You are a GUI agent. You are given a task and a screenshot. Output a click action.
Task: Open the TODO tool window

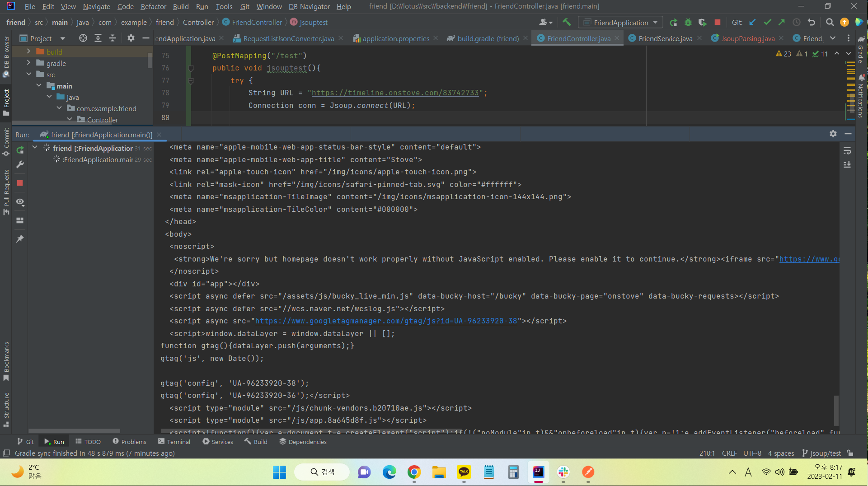coord(88,441)
